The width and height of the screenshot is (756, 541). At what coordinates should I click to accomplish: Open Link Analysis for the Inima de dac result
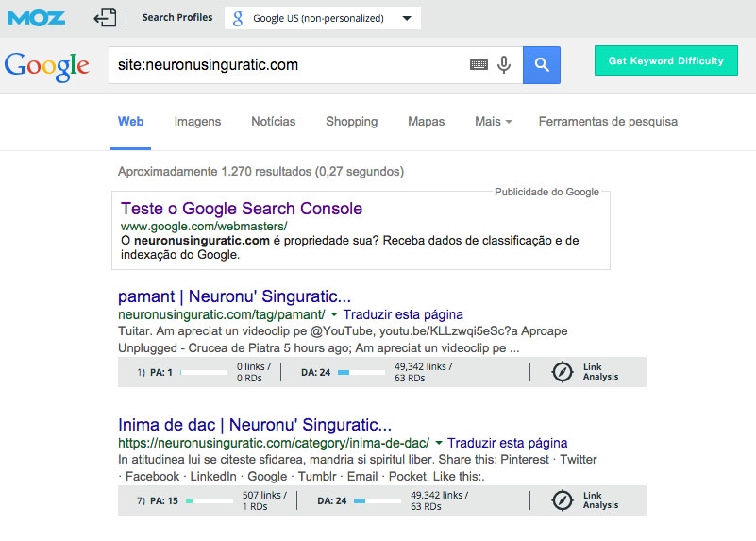(600, 500)
